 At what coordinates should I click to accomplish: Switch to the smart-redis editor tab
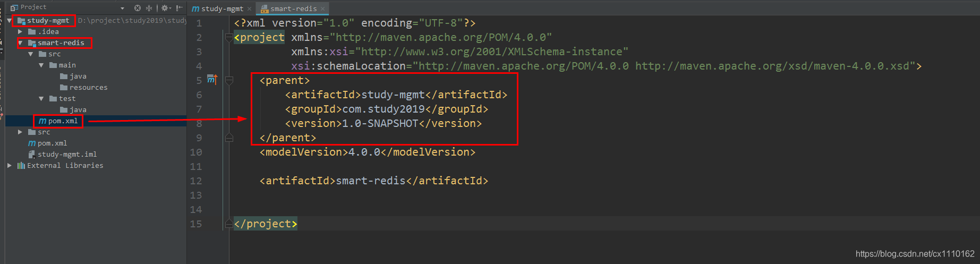coord(293,8)
